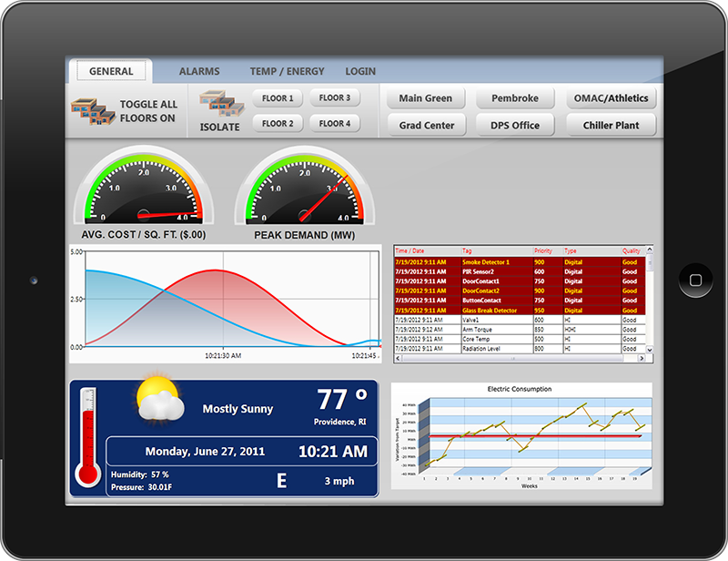Tap the red thermometer icon
The height and width of the screenshot is (561, 728).
coord(89,438)
